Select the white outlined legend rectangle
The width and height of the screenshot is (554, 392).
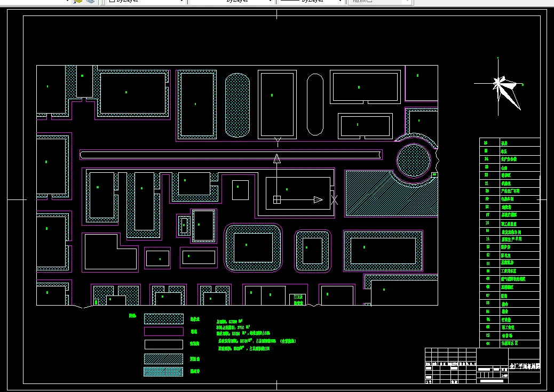click(x=164, y=345)
